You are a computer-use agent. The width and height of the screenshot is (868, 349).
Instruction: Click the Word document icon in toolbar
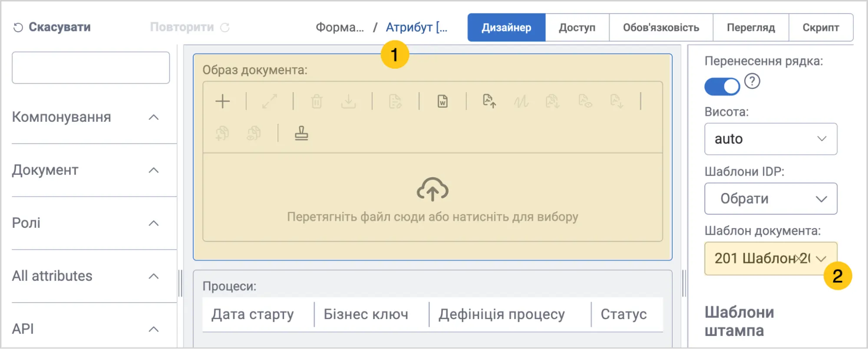(442, 101)
